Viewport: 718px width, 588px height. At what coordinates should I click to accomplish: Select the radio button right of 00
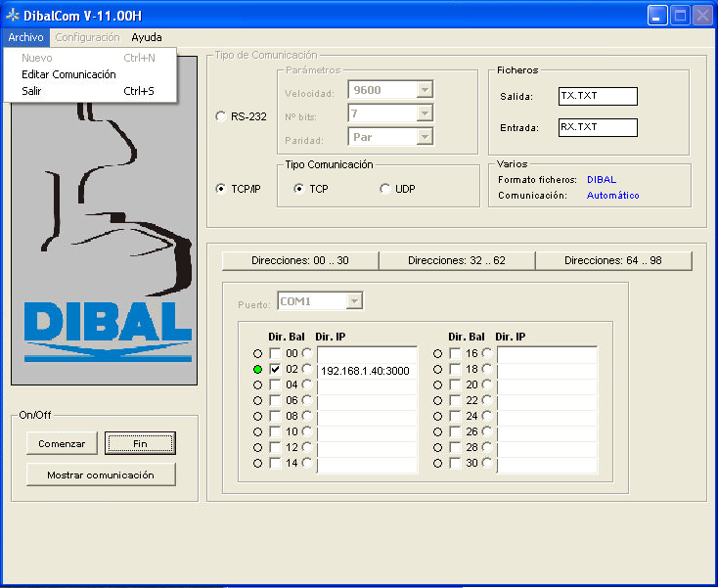coord(307,353)
